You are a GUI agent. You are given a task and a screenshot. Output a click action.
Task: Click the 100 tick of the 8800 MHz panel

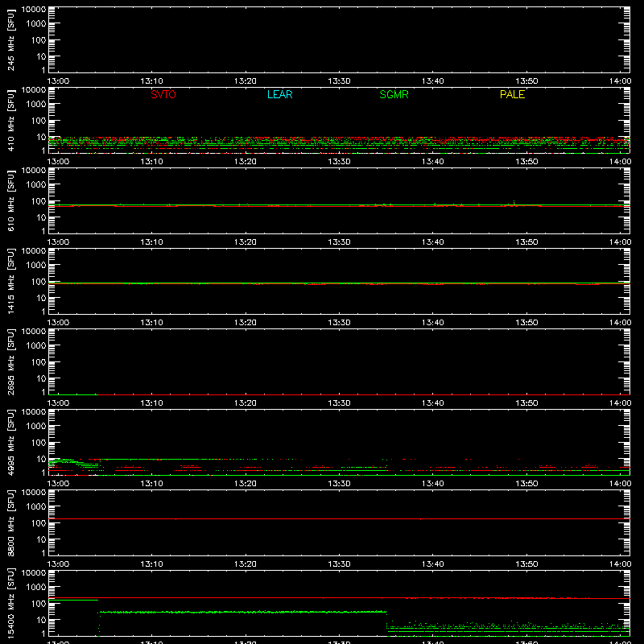39,523
